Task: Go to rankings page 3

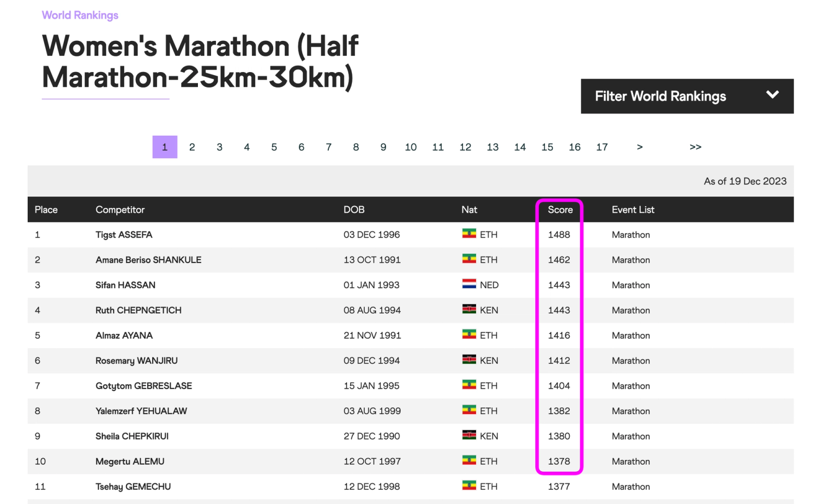Action: pos(219,147)
